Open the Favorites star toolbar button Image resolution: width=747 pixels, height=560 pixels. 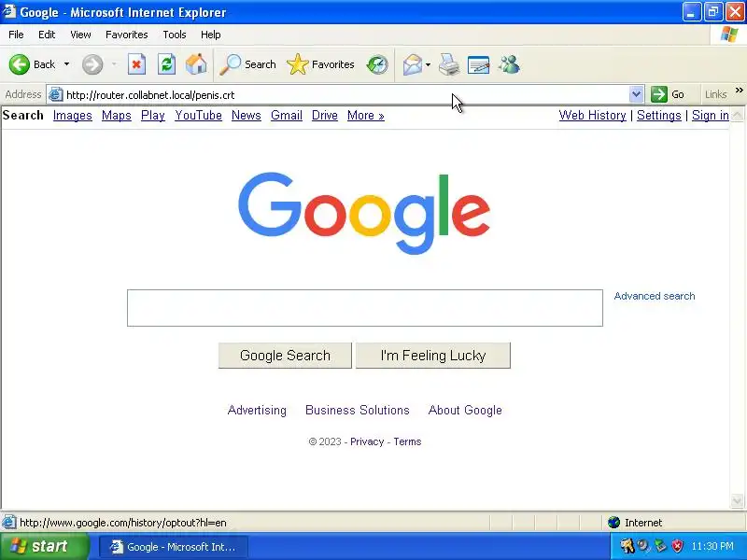tap(320, 64)
